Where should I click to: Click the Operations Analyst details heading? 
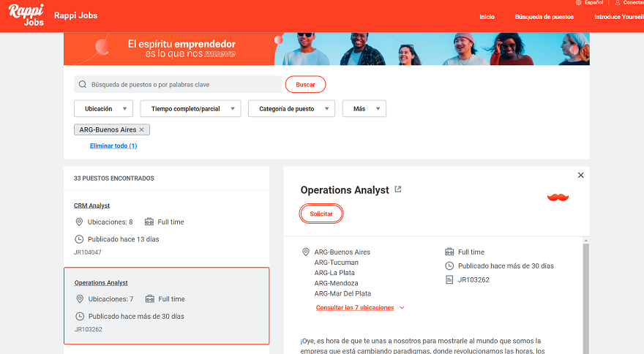345,190
